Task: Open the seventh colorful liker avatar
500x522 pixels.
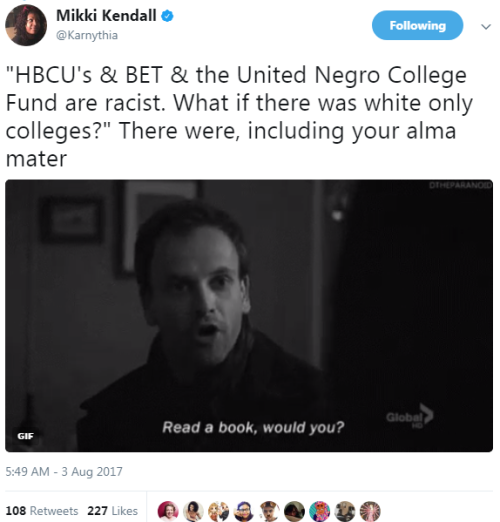Action: pos(320,511)
